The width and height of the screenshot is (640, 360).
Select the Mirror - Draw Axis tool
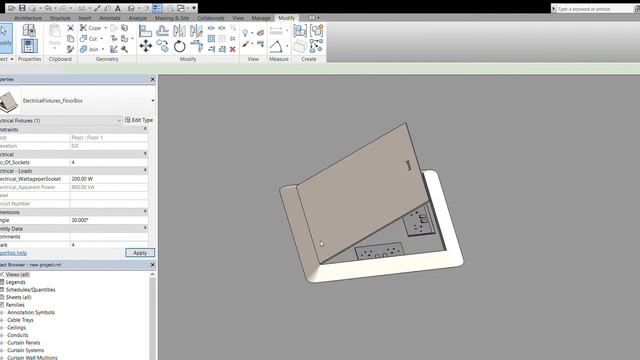(x=196, y=31)
